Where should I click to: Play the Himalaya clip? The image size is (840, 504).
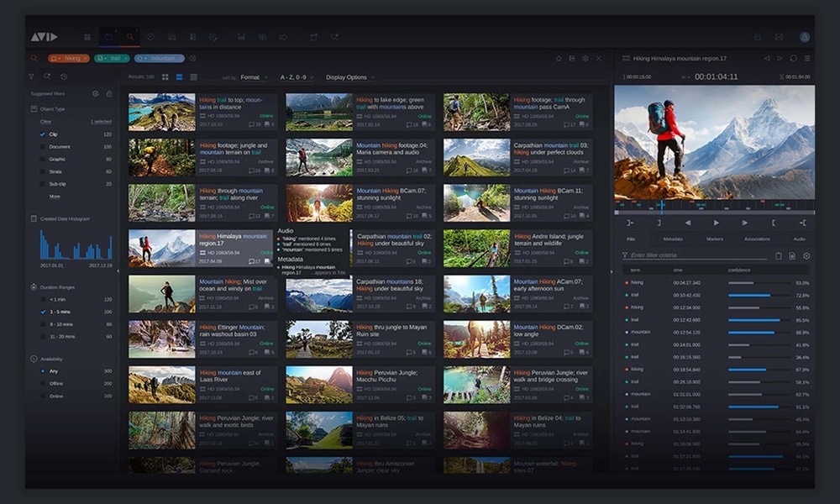coord(717,223)
